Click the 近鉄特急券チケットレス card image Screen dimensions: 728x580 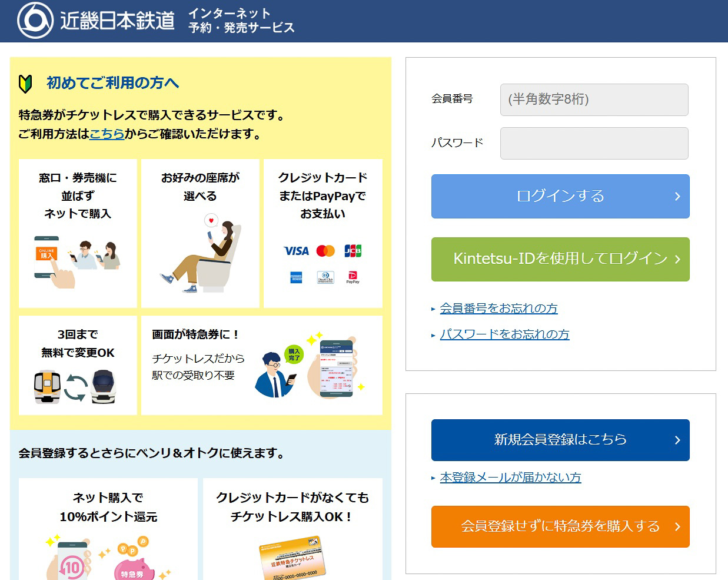click(291, 556)
